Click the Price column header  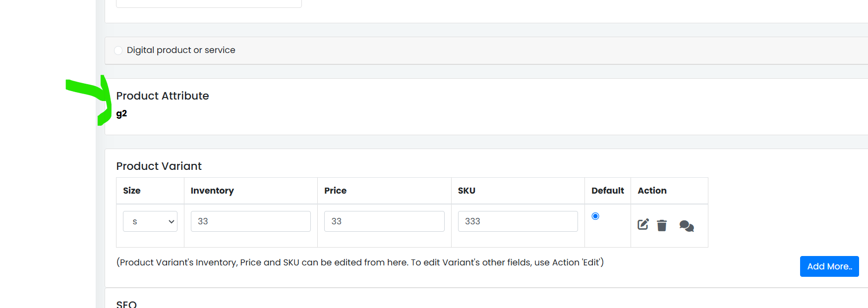[x=336, y=191]
